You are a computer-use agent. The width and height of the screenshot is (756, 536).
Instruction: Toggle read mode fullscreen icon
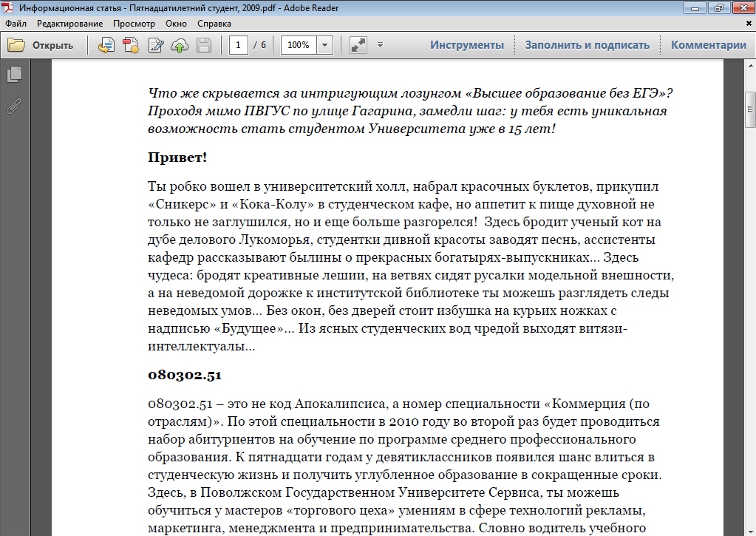pos(358,45)
